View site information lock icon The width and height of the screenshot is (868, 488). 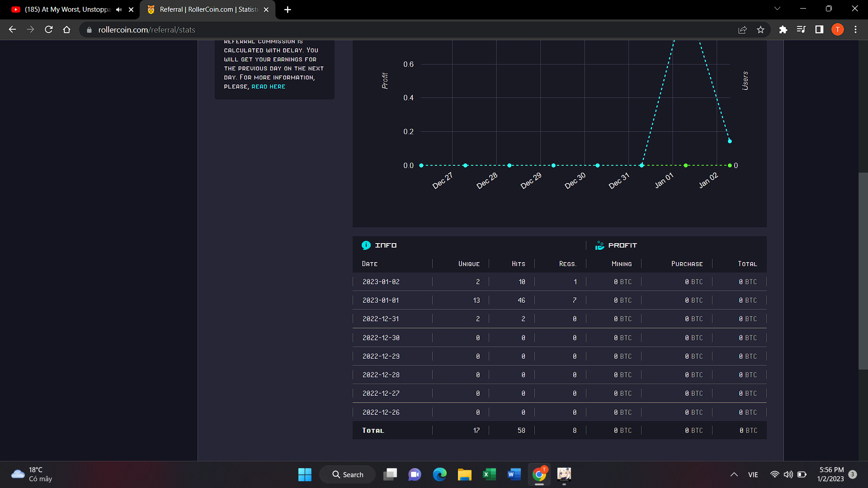click(x=89, y=30)
